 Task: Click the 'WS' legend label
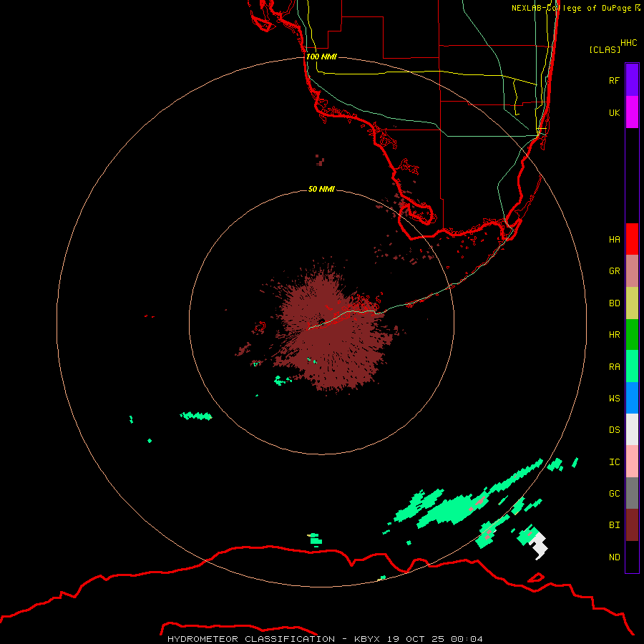[614, 398]
